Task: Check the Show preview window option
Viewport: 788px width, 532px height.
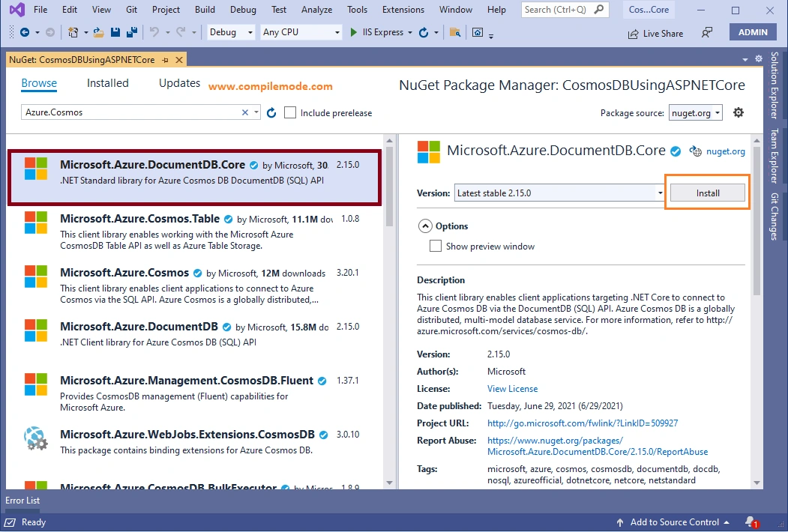Action: click(436, 246)
